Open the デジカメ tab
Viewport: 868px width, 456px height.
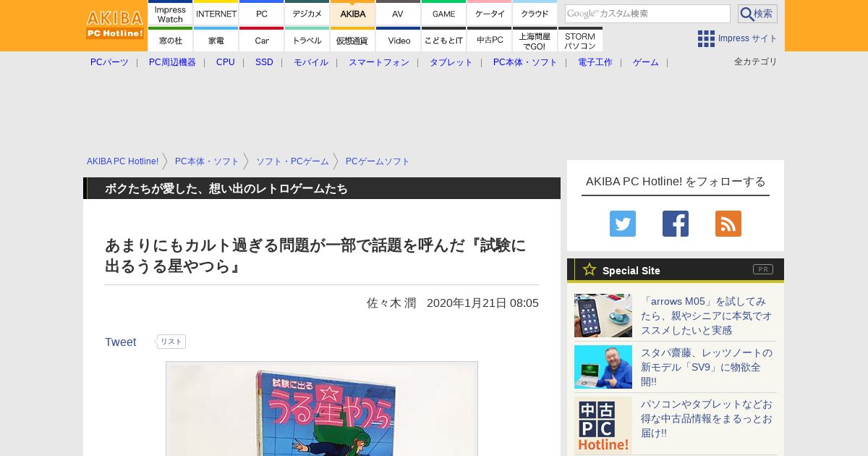(x=307, y=13)
